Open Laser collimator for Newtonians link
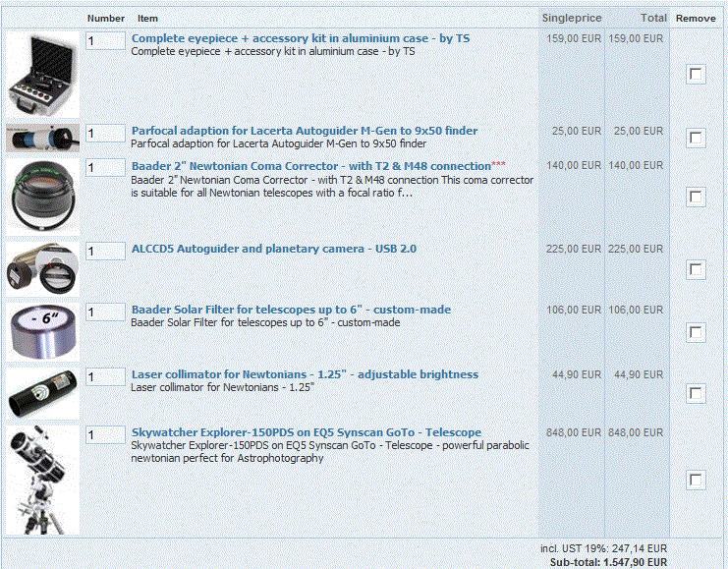Image resolution: width=728 pixels, height=569 pixels. pyautogui.click(x=305, y=374)
